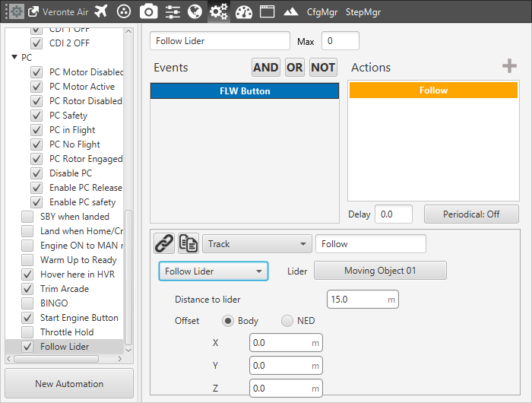Open the airplane vehicle icon in toolbar

pyautogui.click(x=101, y=11)
